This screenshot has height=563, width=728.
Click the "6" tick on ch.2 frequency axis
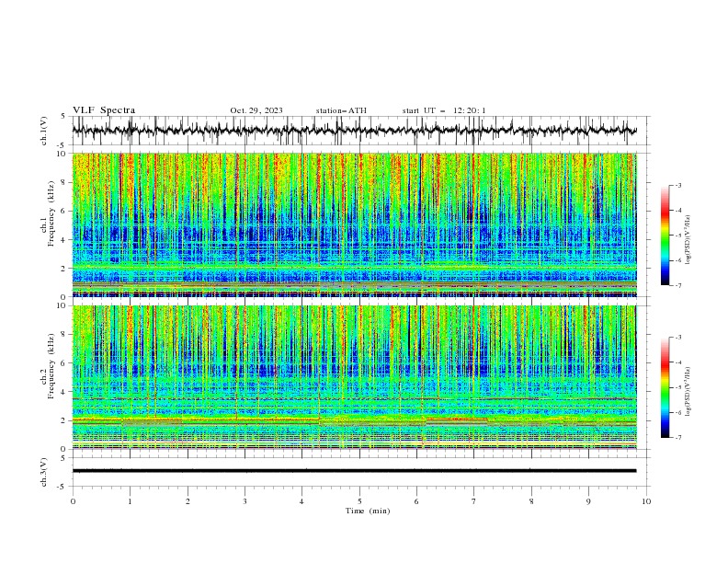(x=64, y=363)
